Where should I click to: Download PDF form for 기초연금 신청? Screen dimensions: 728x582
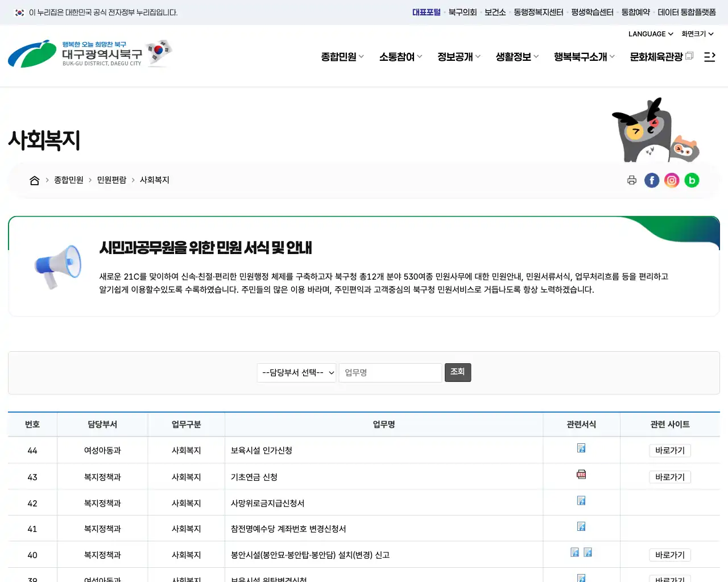point(581,474)
